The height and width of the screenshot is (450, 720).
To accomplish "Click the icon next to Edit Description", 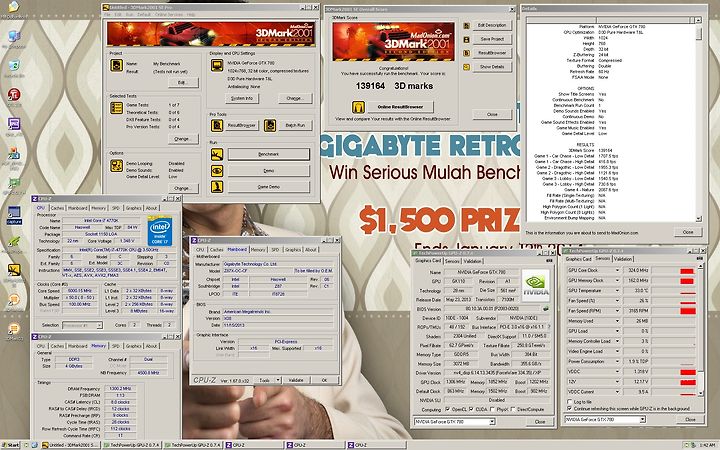I will point(467,26).
